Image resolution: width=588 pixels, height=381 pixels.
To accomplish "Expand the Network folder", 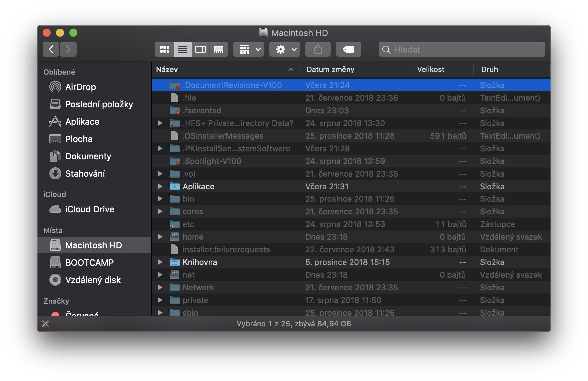I will point(160,288).
